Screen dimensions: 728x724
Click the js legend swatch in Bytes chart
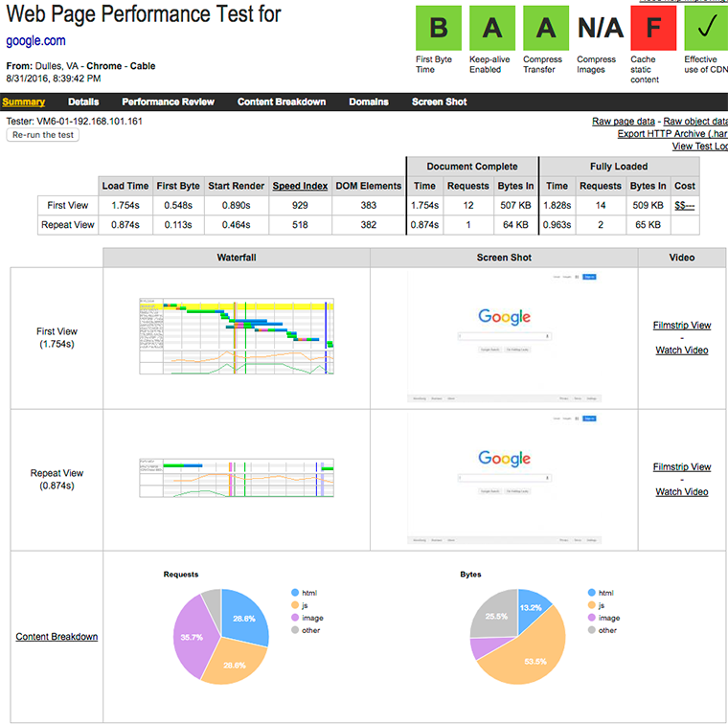click(x=592, y=605)
